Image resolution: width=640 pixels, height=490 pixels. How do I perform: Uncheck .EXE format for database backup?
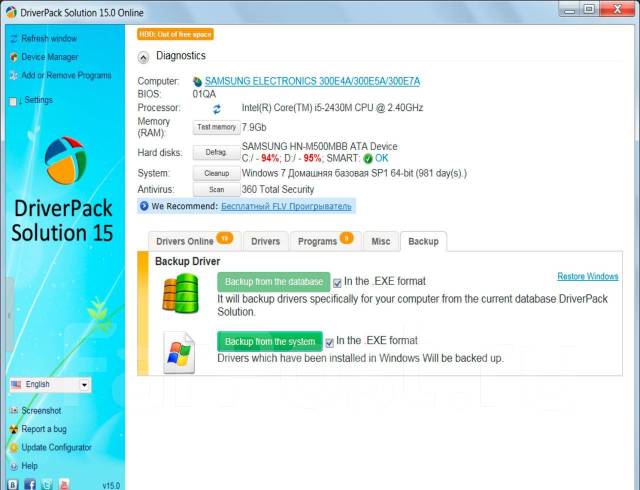tap(337, 282)
